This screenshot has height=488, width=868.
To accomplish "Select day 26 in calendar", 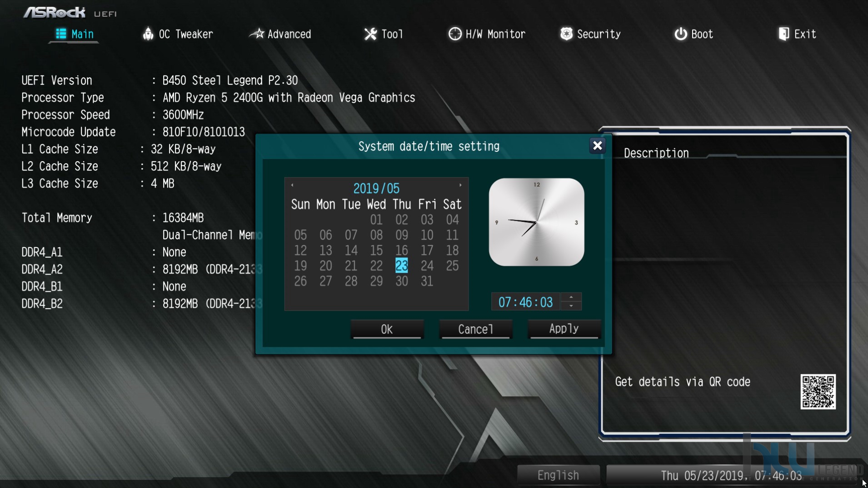I will tap(300, 281).
